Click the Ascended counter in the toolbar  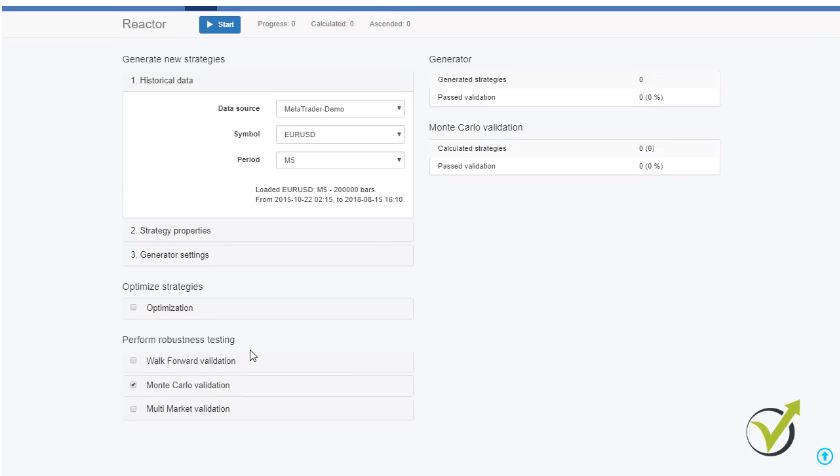click(390, 24)
